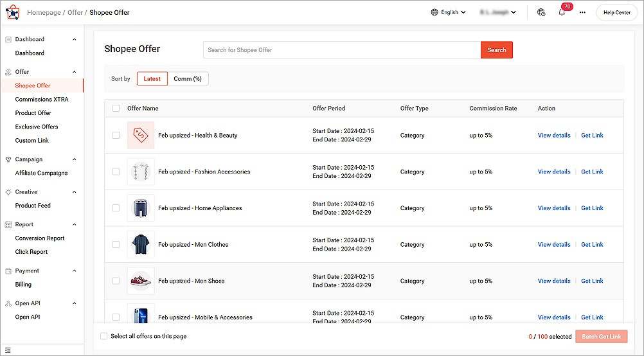Check the Feb upsized - Health & Beauty row
Image resolution: width=644 pixels, height=356 pixels.
point(116,135)
